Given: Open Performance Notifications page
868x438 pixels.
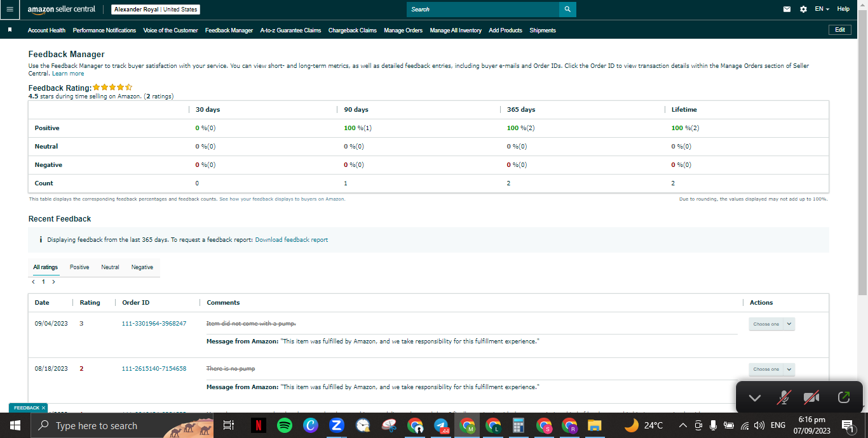Looking at the screenshot, I should (104, 30).
